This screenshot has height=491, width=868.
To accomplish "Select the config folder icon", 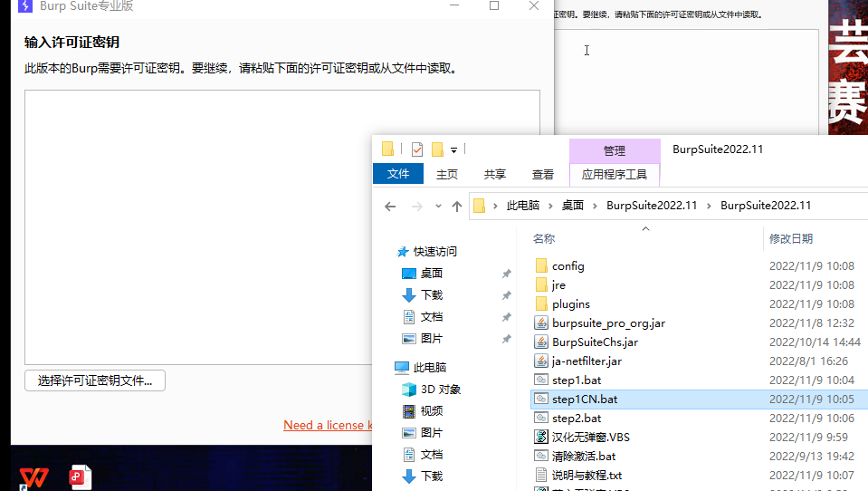I will point(541,266).
